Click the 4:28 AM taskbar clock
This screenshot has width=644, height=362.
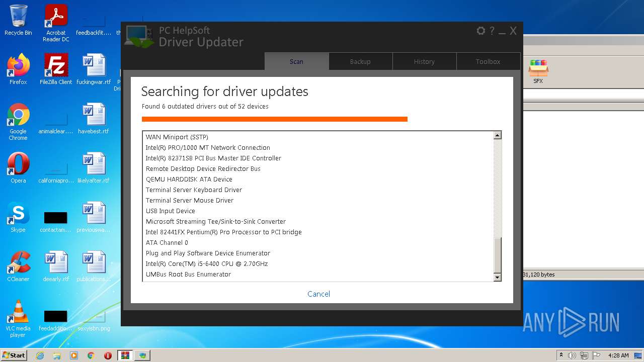click(618, 355)
